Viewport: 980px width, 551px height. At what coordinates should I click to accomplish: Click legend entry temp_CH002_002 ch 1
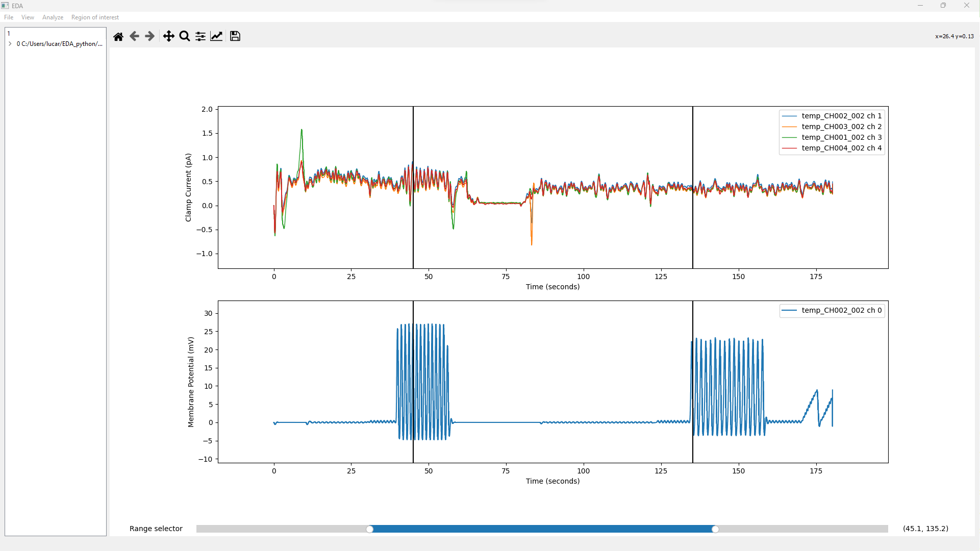pyautogui.click(x=832, y=116)
